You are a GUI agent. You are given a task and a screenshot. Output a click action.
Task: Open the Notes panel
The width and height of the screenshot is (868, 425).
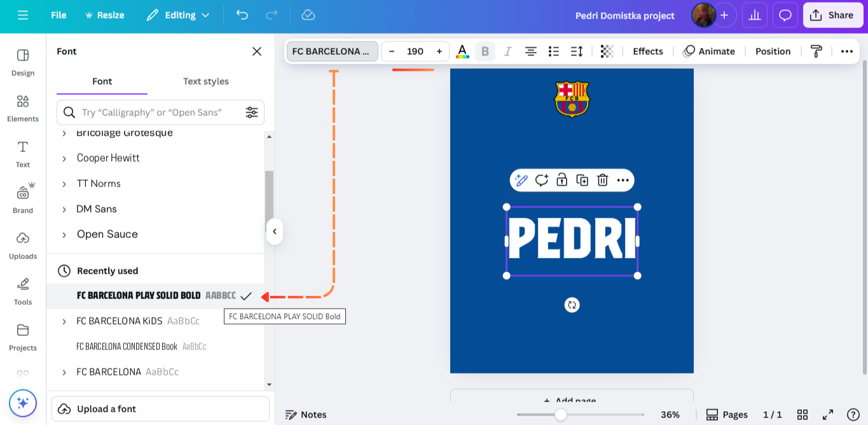click(306, 415)
